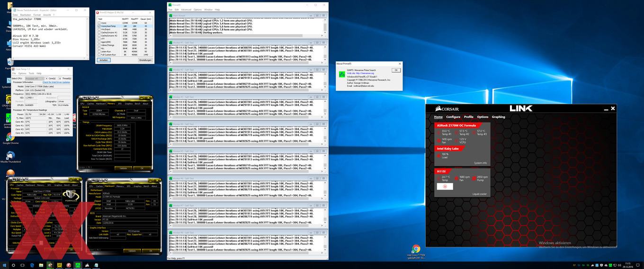Screen dimensions: 644x269
Task: Enable the Agent/IMC test checkbox
Action: pyautogui.click(x=99, y=42)
